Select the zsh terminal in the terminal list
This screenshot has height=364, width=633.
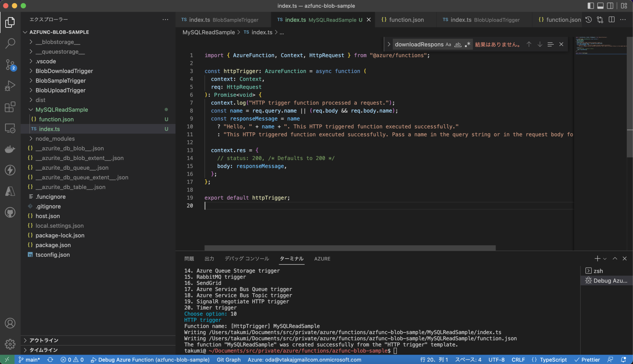click(598, 271)
